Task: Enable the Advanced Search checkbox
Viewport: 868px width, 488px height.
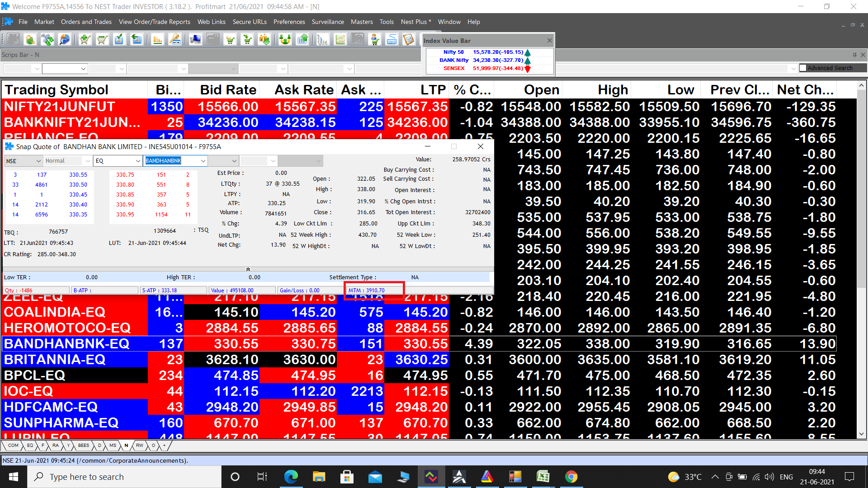Action: pos(803,68)
